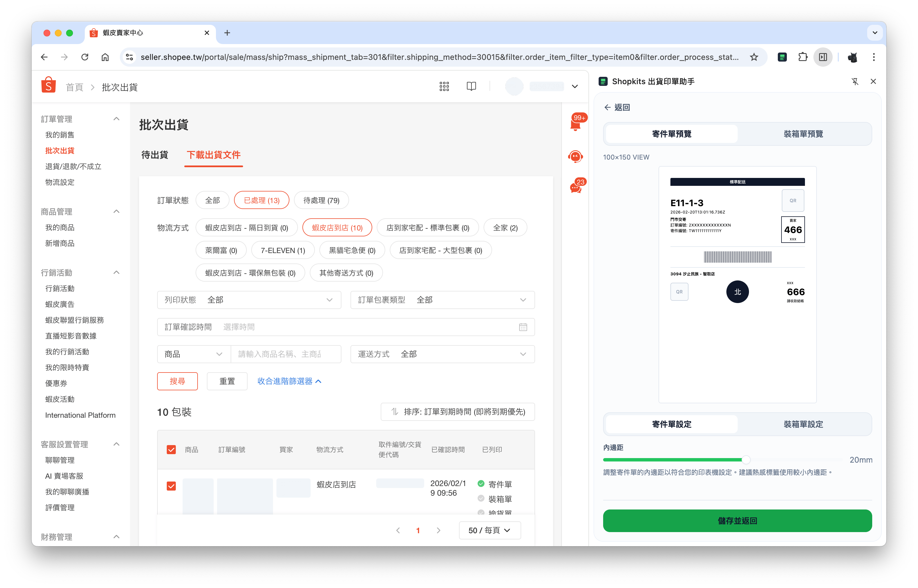This screenshot has height=588, width=918.
Task: Toggle the select-all checkbox in table header
Action: [171, 449]
